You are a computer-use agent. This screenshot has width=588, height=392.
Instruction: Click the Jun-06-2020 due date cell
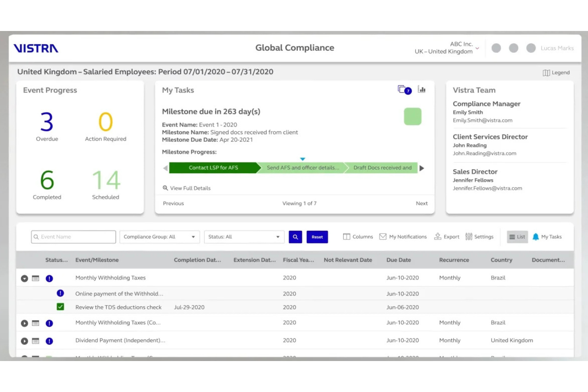pyautogui.click(x=402, y=307)
